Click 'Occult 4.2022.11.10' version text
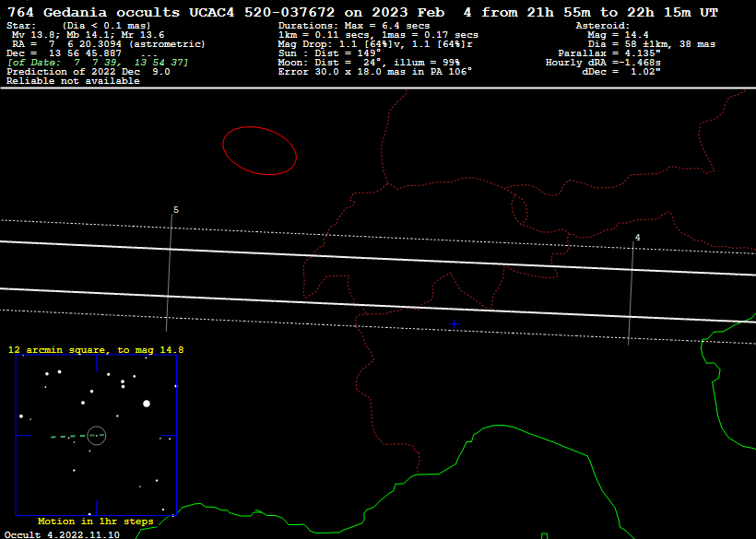 point(62,534)
